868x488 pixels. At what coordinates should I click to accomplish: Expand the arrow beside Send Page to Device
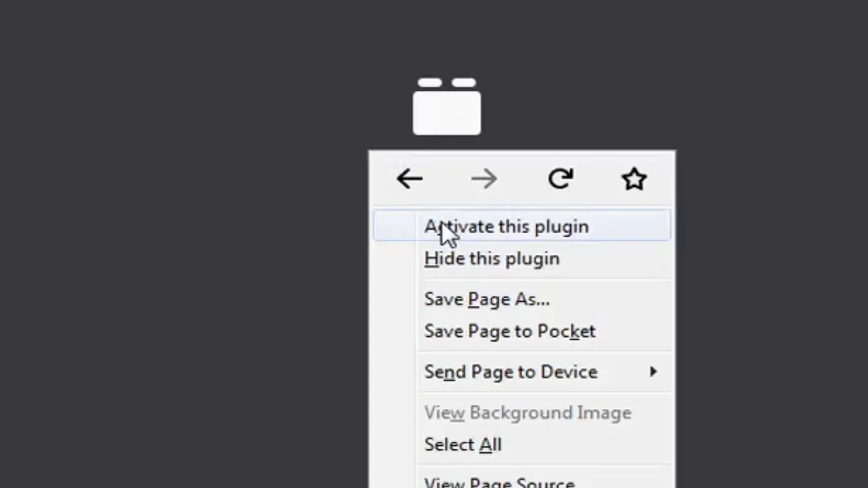(x=653, y=371)
